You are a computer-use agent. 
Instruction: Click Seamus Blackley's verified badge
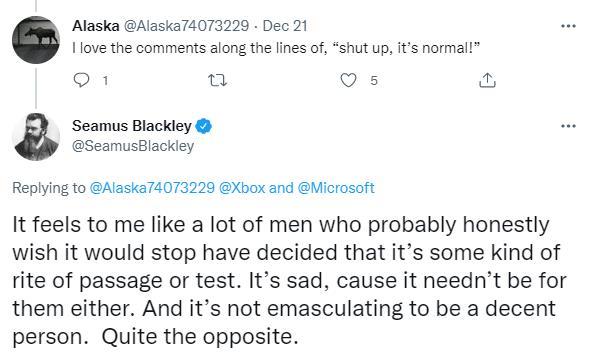coord(203,126)
